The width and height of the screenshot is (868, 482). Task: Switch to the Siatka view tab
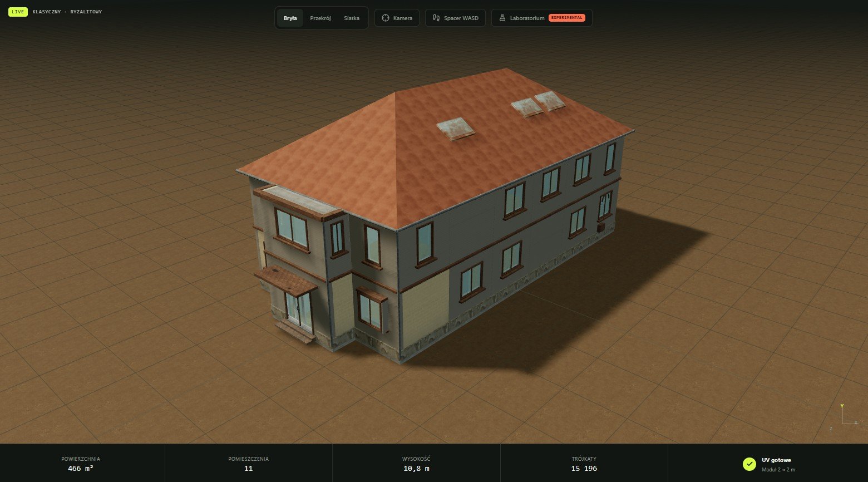[352, 18]
